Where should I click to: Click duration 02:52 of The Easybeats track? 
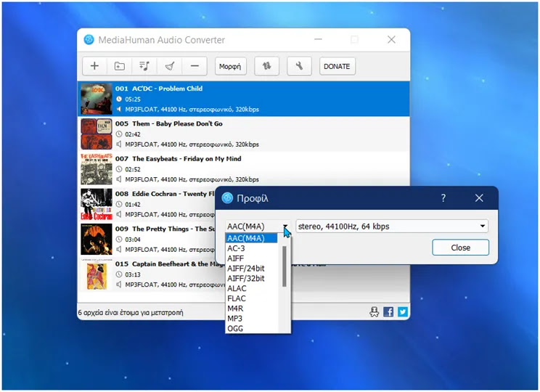133,169
